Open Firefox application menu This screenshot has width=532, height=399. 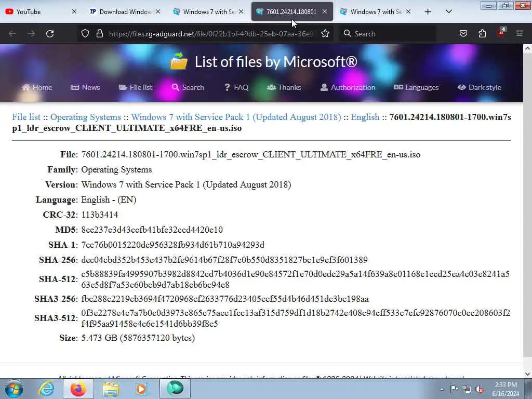[520, 33]
